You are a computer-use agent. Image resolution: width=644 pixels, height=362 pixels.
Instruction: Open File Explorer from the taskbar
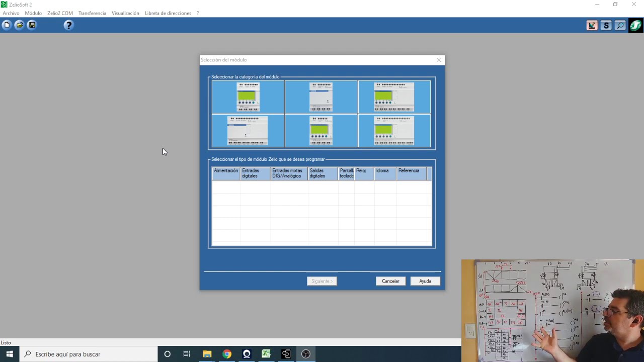[x=207, y=354]
